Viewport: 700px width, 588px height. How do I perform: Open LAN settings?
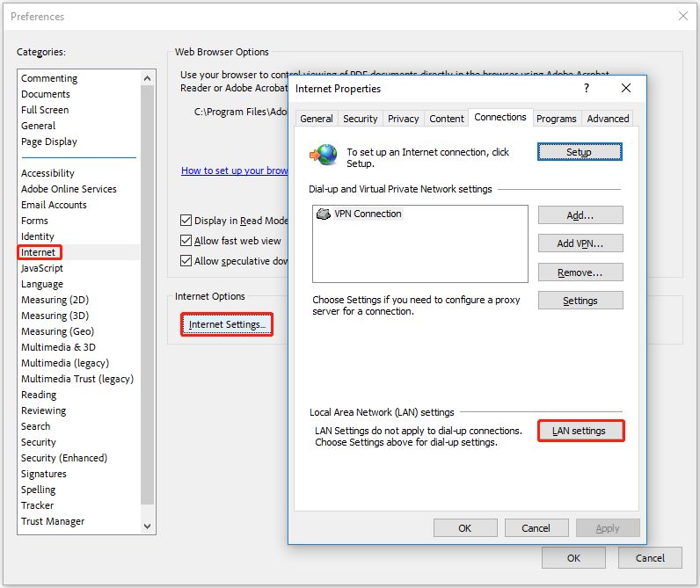[x=580, y=431]
